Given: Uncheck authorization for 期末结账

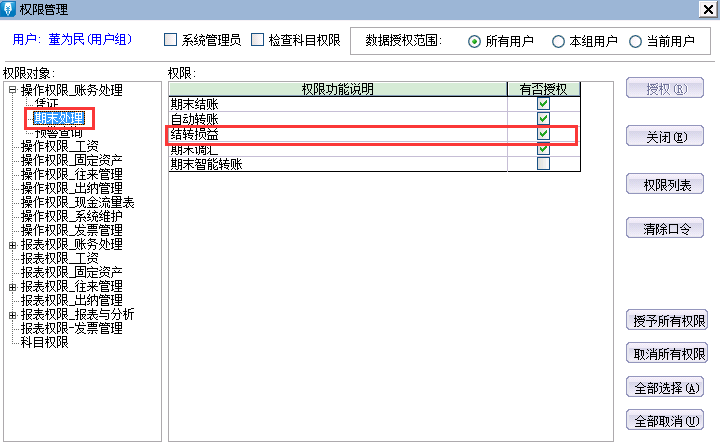Looking at the screenshot, I should point(543,104).
